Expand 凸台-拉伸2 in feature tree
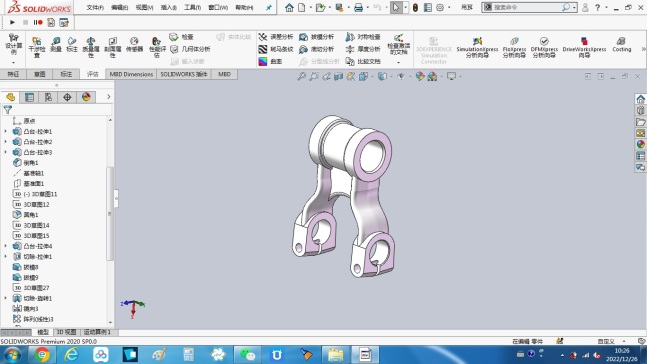 pyautogui.click(x=5, y=142)
